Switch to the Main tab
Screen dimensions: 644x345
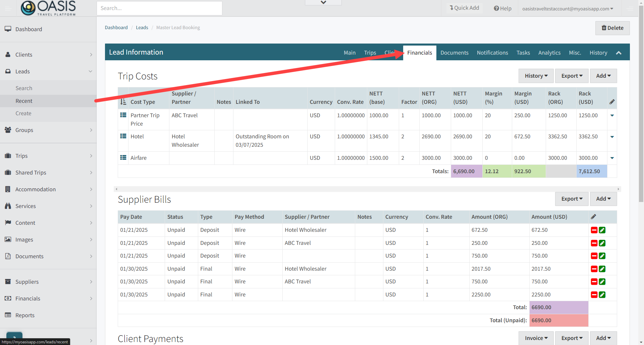pyautogui.click(x=350, y=53)
